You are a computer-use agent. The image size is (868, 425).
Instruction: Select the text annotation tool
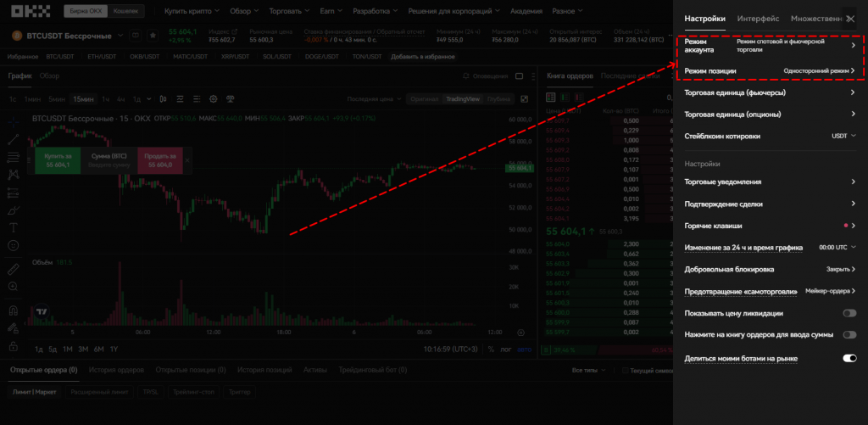click(x=14, y=227)
